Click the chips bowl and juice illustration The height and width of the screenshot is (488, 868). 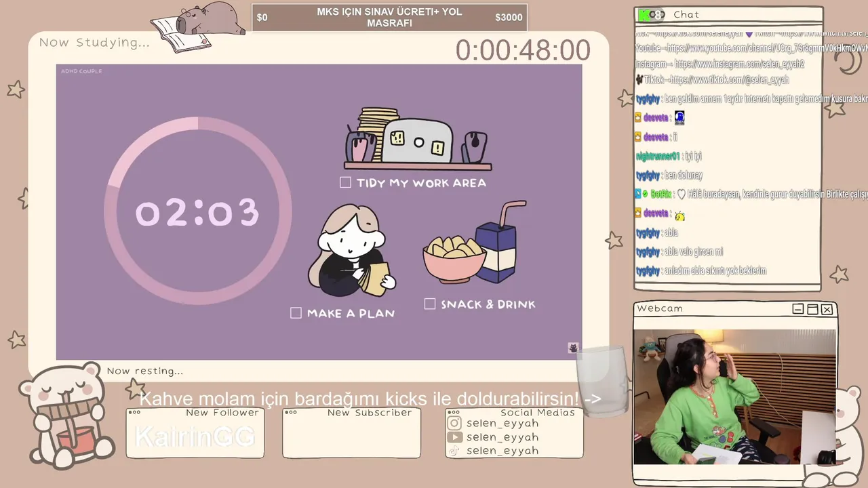point(474,243)
